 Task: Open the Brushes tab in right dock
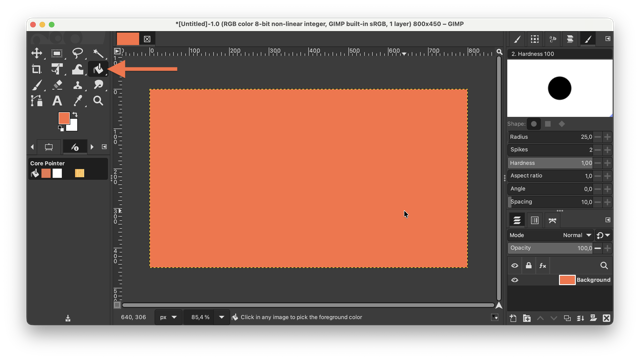coord(517,39)
